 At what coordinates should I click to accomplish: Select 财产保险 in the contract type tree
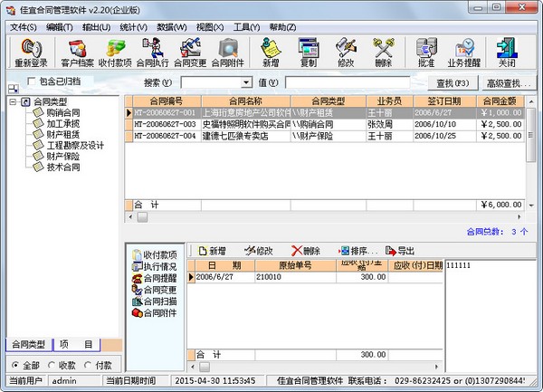(x=62, y=157)
